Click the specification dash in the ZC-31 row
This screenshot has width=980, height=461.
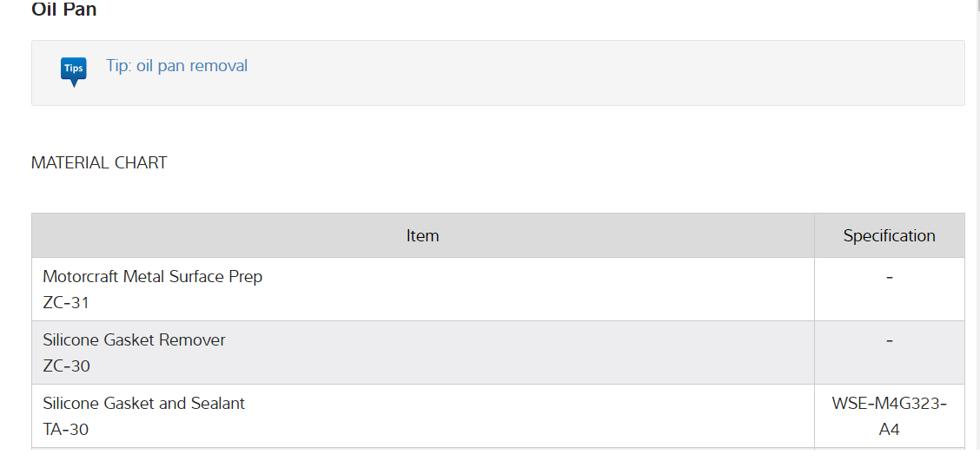pos(889,278)
